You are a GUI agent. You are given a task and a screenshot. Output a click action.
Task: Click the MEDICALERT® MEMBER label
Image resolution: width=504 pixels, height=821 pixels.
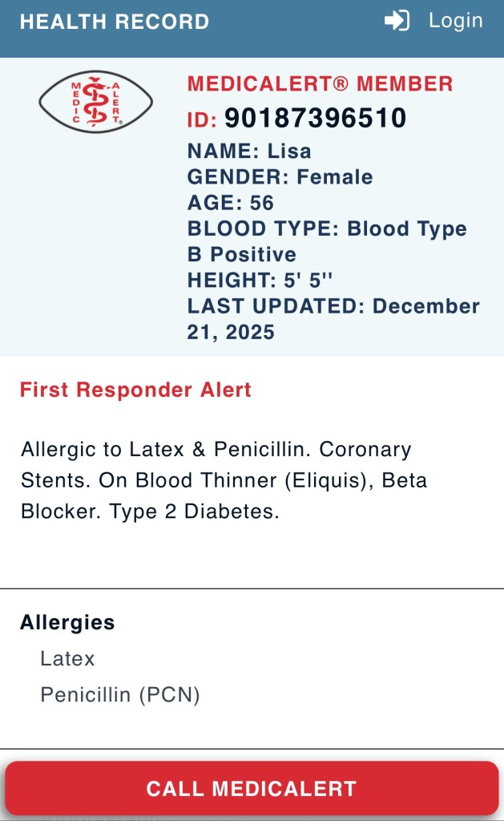320,83
